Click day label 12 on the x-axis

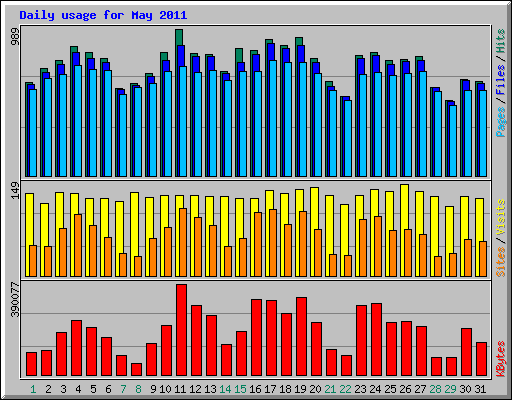pos(195,389)
